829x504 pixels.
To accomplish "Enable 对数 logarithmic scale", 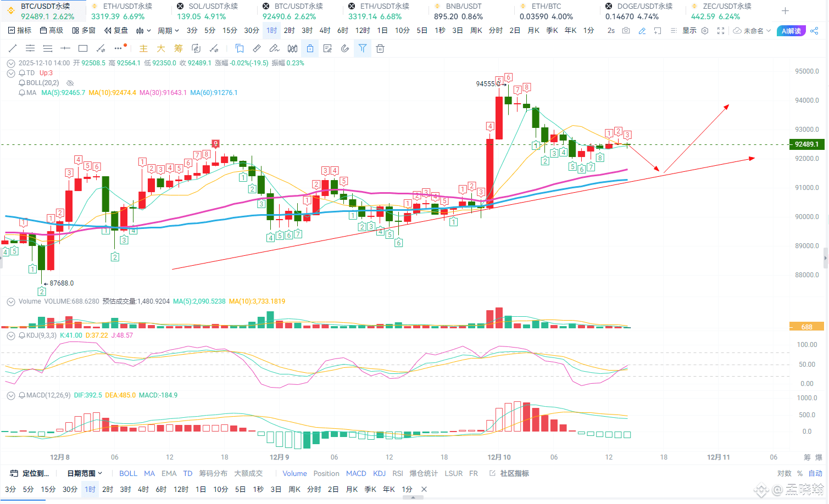I will pyautogui.click(x=784, y=473).
